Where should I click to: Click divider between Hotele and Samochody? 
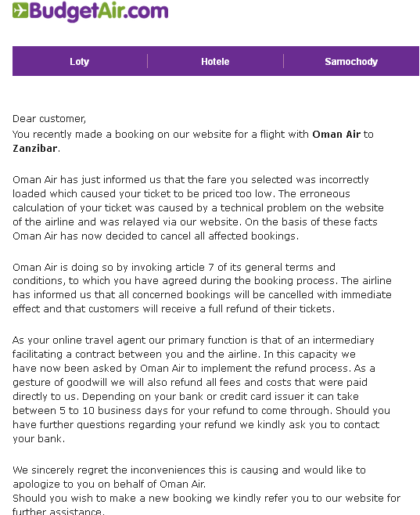click(283, 61)
